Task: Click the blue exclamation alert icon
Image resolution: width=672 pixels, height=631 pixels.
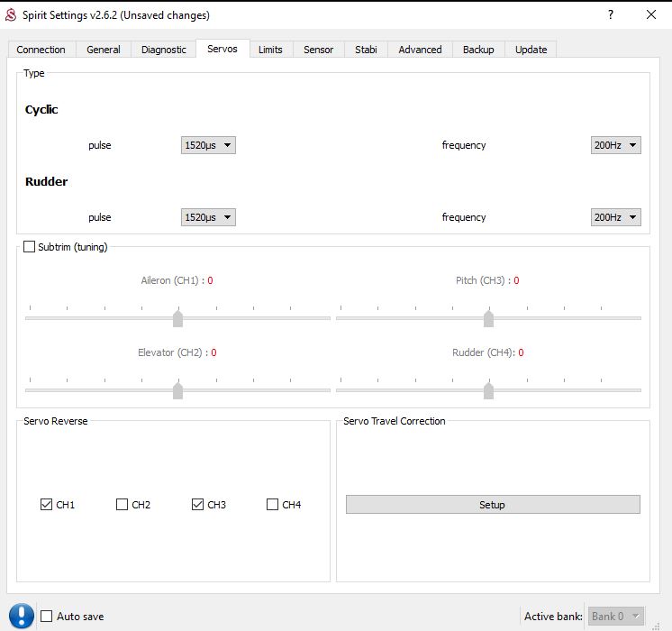Action: coord(22,616)
